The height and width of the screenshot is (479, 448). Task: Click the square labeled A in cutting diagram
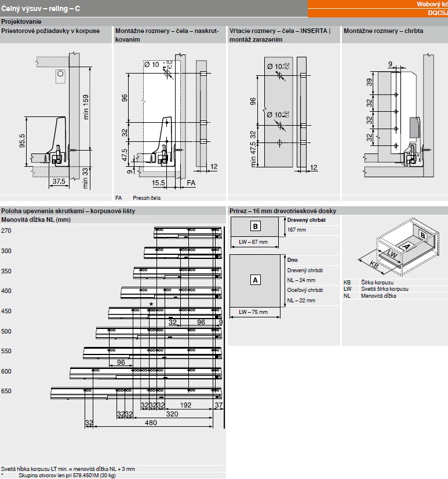[x=255, y=280]
